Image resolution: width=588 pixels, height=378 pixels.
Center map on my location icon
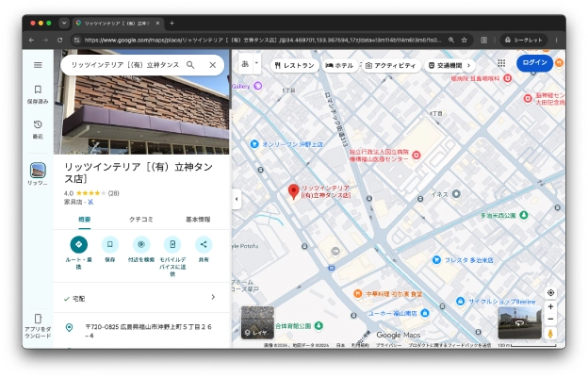550,293
